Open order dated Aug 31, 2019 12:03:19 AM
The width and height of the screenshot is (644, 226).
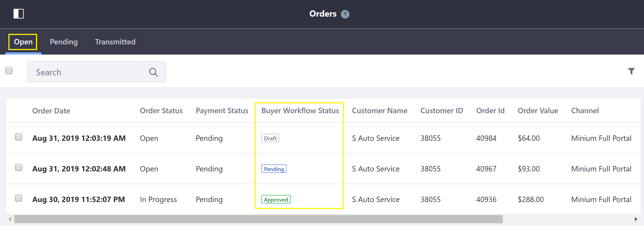tap(79, 138)
